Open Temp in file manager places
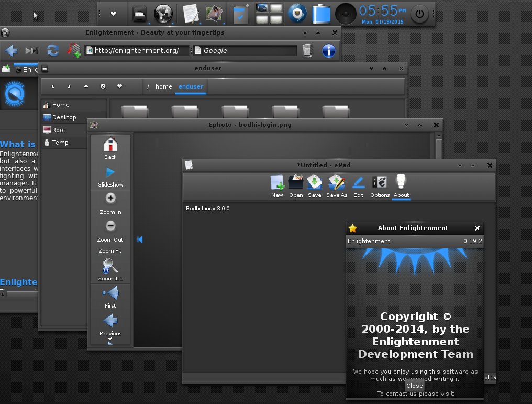532x404 pixels. [x=64, y=143]
